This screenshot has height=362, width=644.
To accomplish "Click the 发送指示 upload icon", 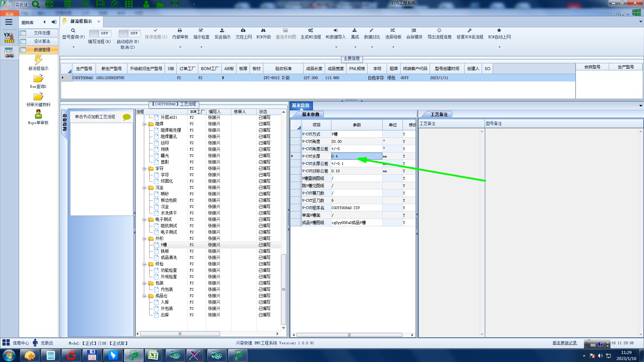I will [222, 31].
